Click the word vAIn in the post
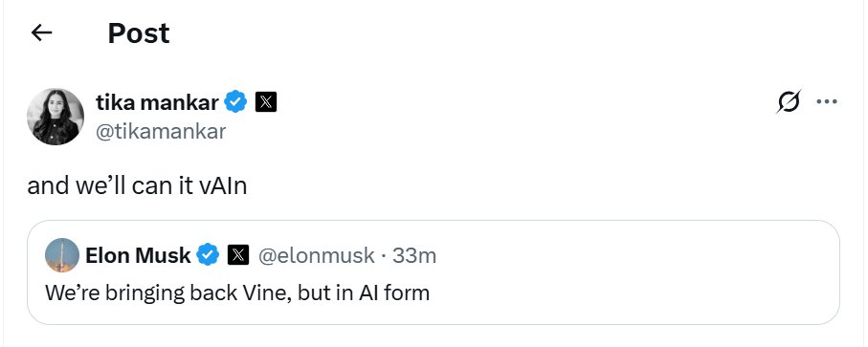 pos(223,186)
